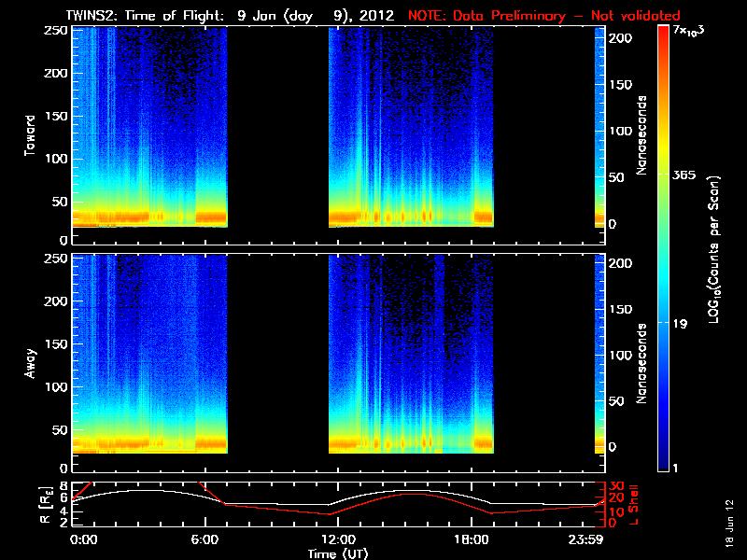
Task: Click the '19' color bar tick label
Action: (x=681, y=322)
